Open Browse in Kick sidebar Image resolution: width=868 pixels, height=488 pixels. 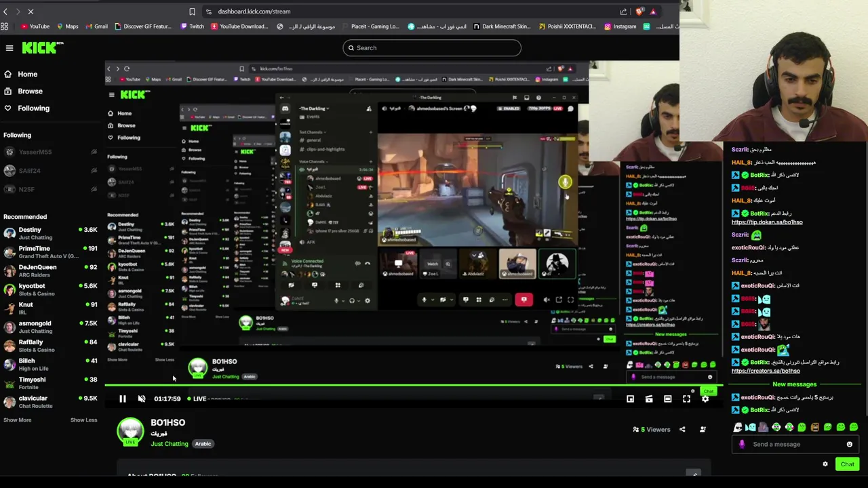[x=23, y=91]
